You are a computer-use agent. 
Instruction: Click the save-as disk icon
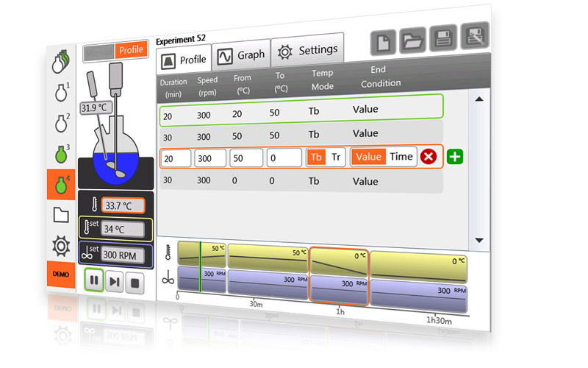(475, 35)
